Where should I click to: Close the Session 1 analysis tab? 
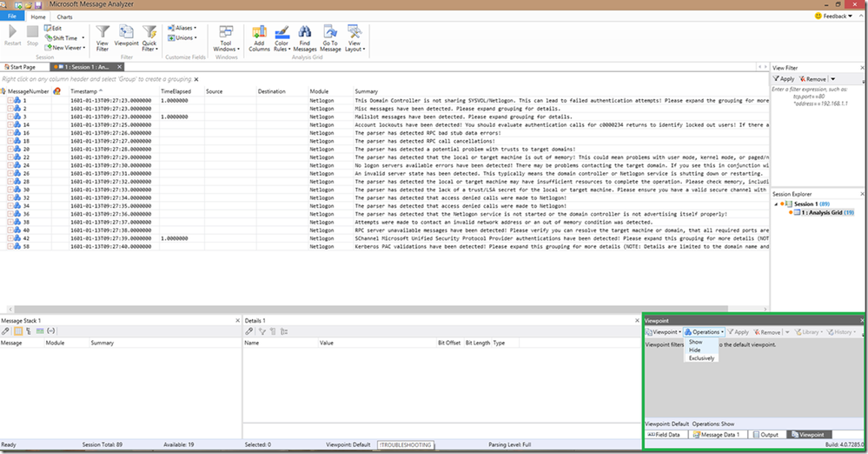119,66
